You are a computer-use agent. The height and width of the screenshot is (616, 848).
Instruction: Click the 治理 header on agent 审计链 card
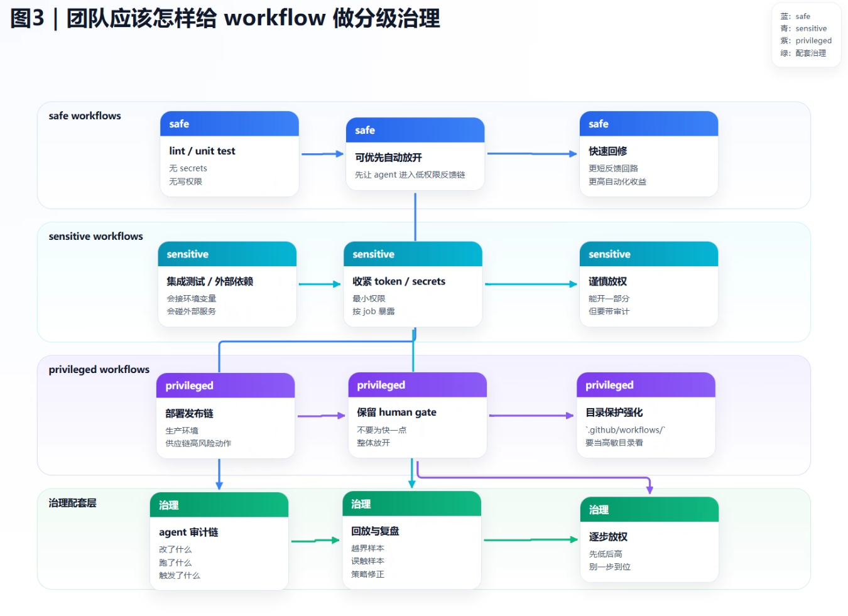coord(219,504)
